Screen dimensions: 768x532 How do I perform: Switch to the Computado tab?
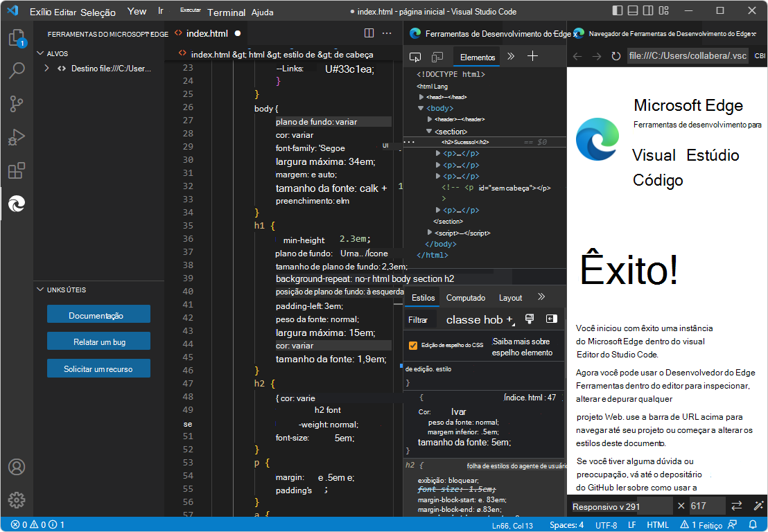click(x=465, y=297)
